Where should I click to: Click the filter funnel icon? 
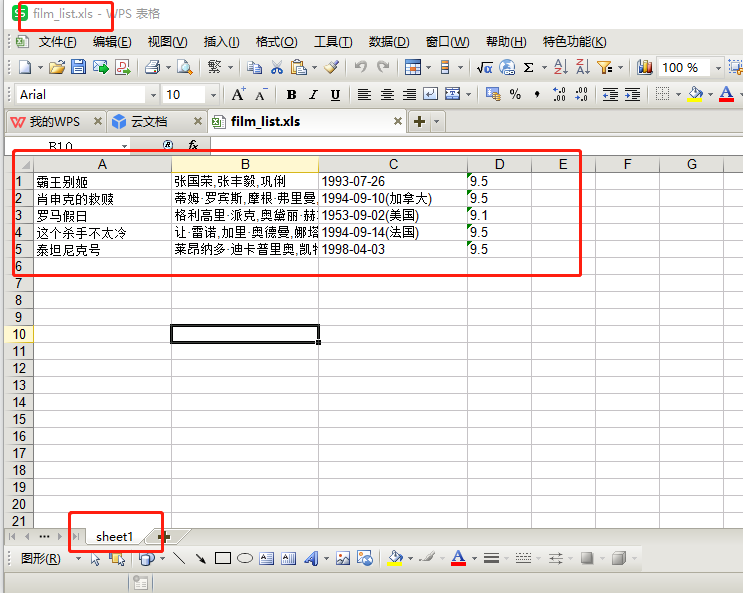point(605,67)
